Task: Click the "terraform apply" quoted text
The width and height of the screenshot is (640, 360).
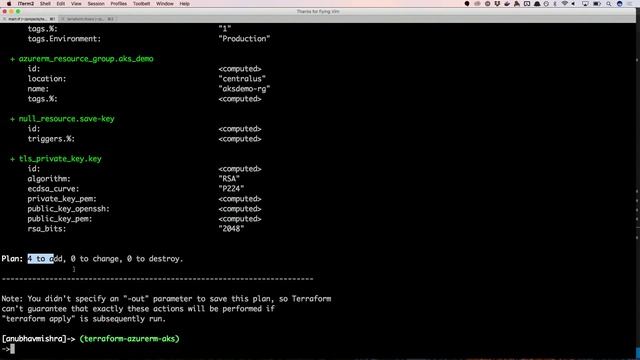Action: pyautogui.click(x=38, y=319)
